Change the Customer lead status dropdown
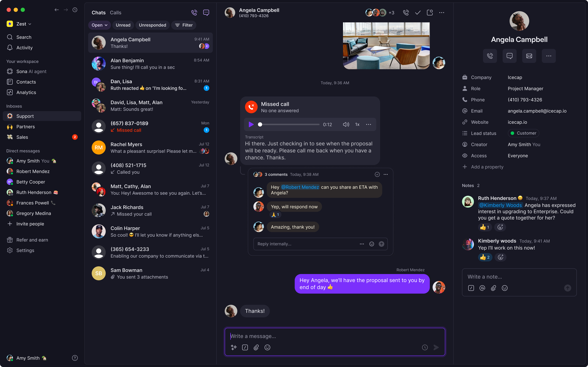Screen dimensions: 588x367 (523, 133)
